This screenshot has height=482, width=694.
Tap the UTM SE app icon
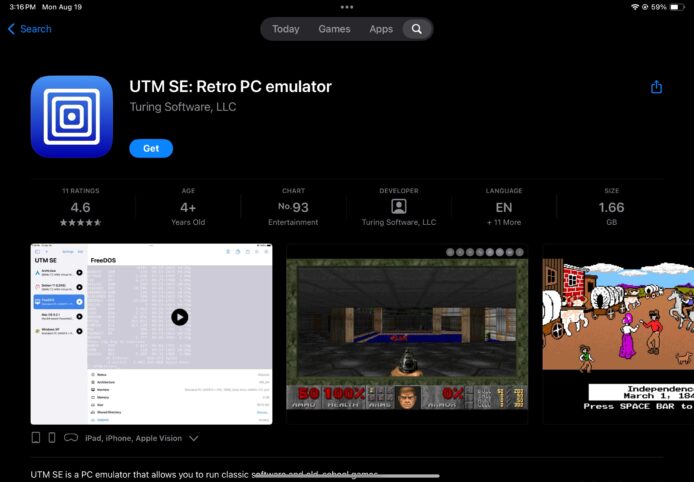(71, 117)
